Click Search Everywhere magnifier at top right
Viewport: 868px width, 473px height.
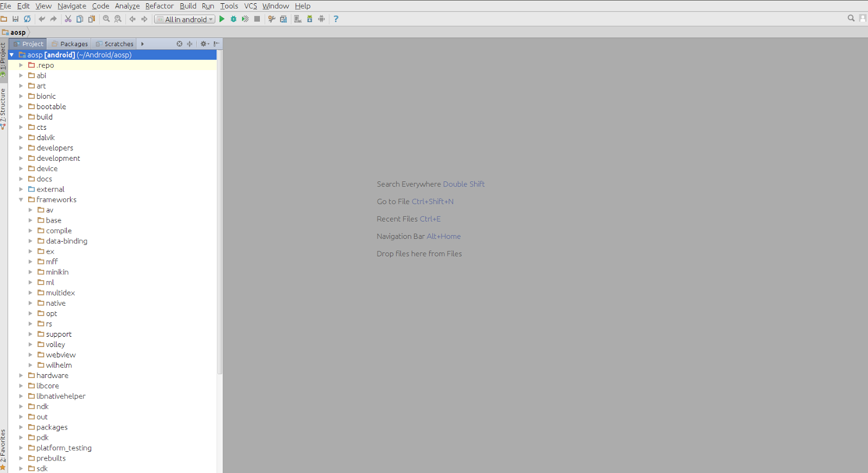coord(851,18)
